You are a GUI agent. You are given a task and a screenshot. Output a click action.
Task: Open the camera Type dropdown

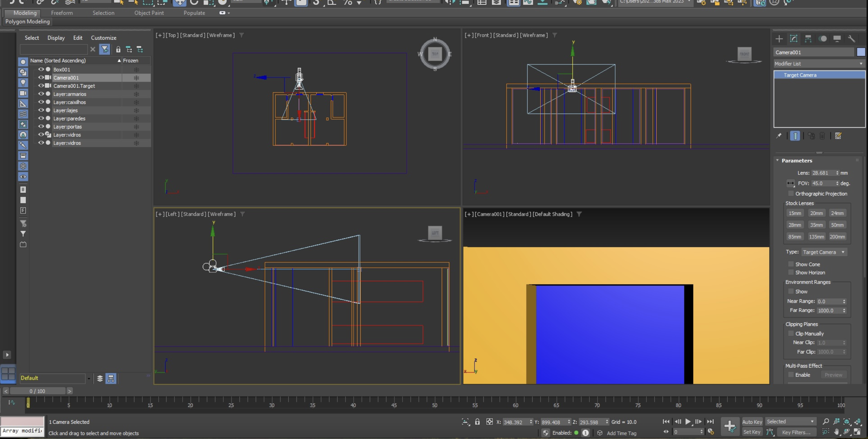pyautogui.click(x=824, y=252)
